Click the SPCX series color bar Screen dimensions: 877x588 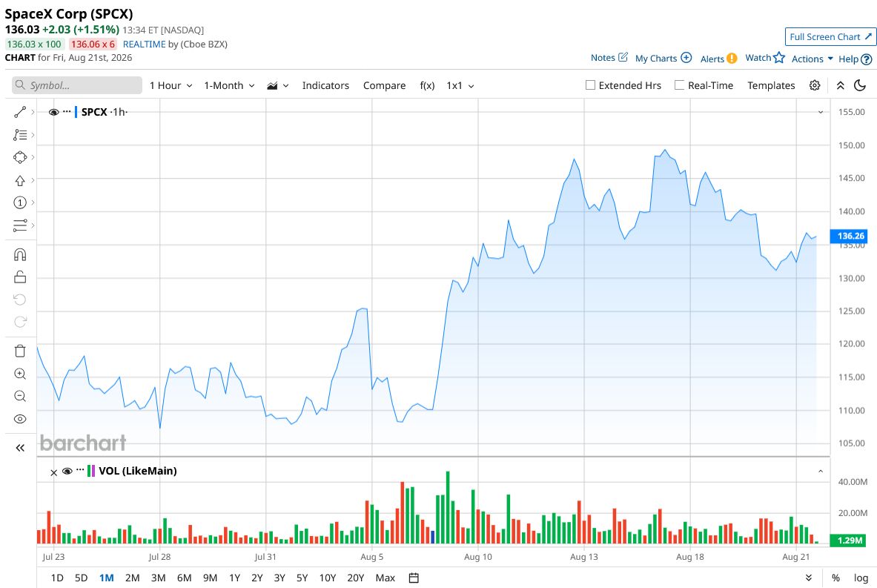76,112
